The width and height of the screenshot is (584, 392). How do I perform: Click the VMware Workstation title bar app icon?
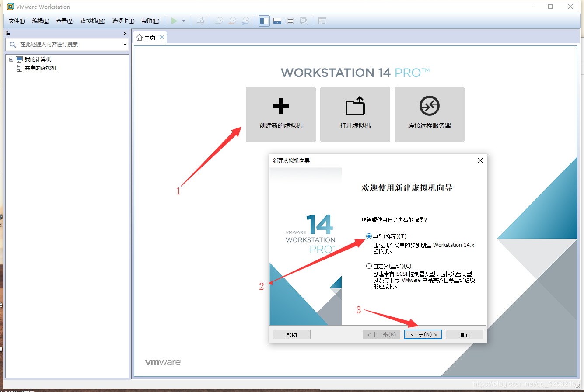[10, 7]
